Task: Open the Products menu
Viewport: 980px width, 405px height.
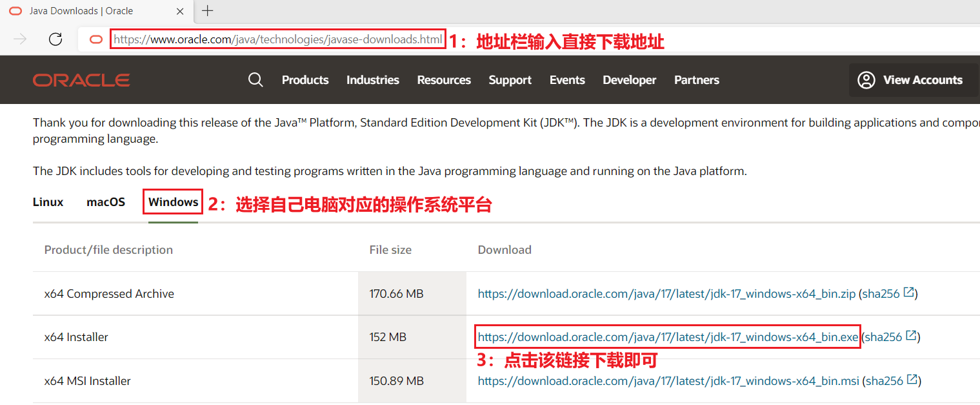Action: coord(305,79)
